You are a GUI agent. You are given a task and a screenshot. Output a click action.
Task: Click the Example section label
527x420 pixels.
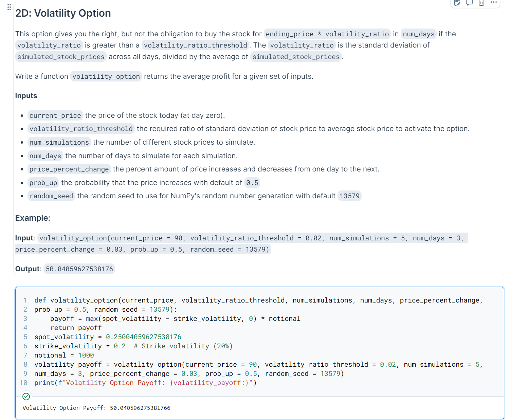click(33, 218)
